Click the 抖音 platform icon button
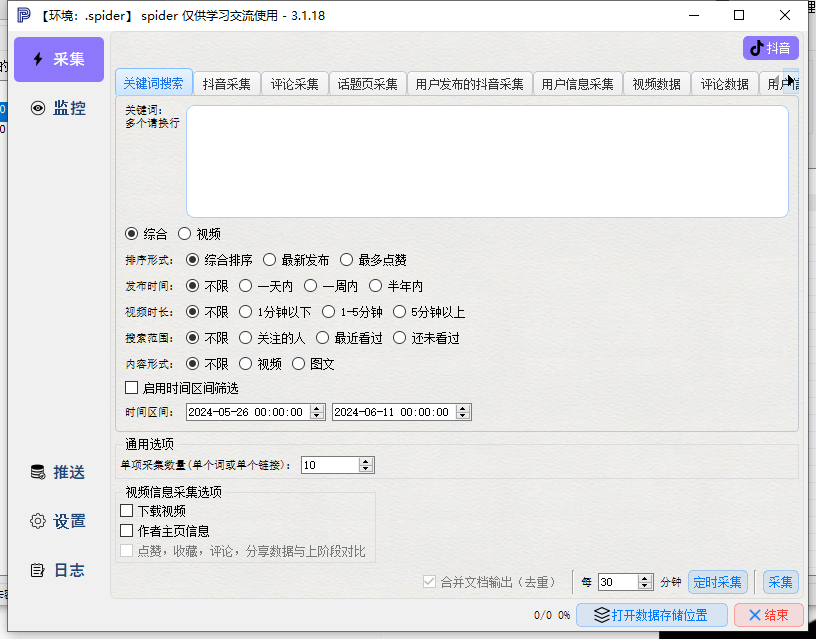The width and height of the screenshot is (816, 639). 770,48
